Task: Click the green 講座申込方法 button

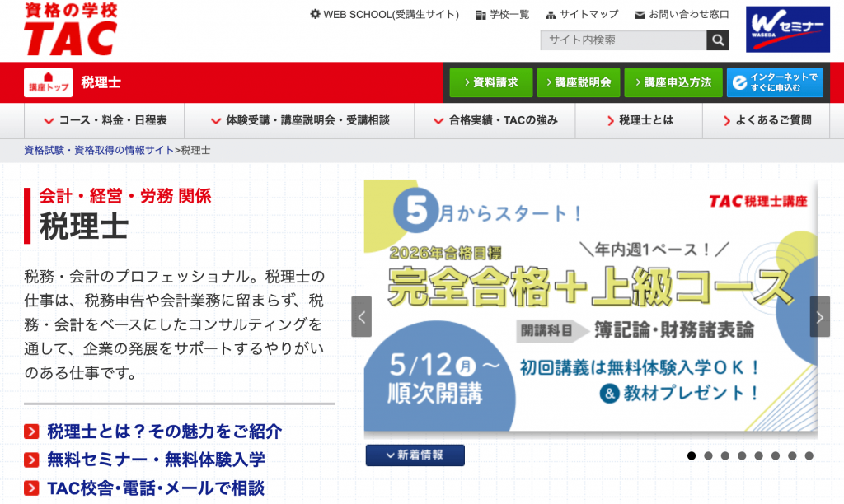Action: point(673,82)
